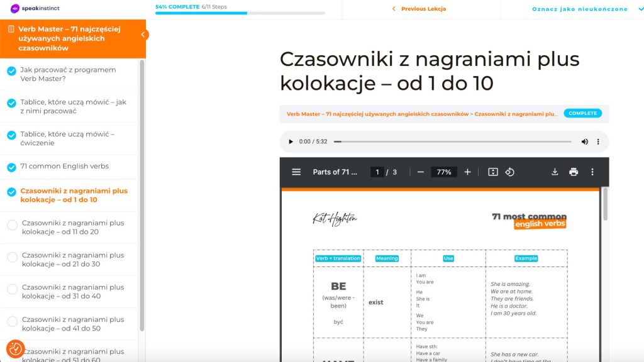Open lesson 'Tablice, które uczą mówić – jak z nimi pracować'
Screen dimensions: 644x362
(x=73, y=106)
